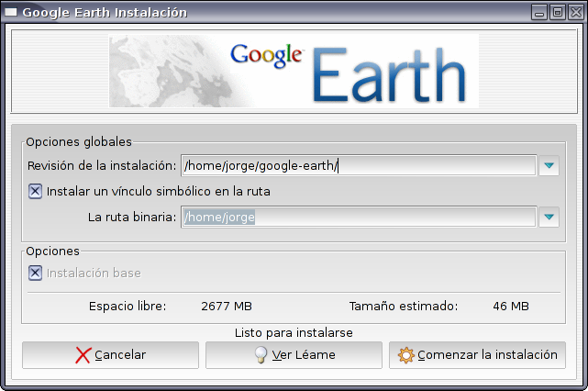Click the Google Earth Instalación title bar text
Image resolution: width=588 pixels, height=391 pixels.
(x=104, y=13)
